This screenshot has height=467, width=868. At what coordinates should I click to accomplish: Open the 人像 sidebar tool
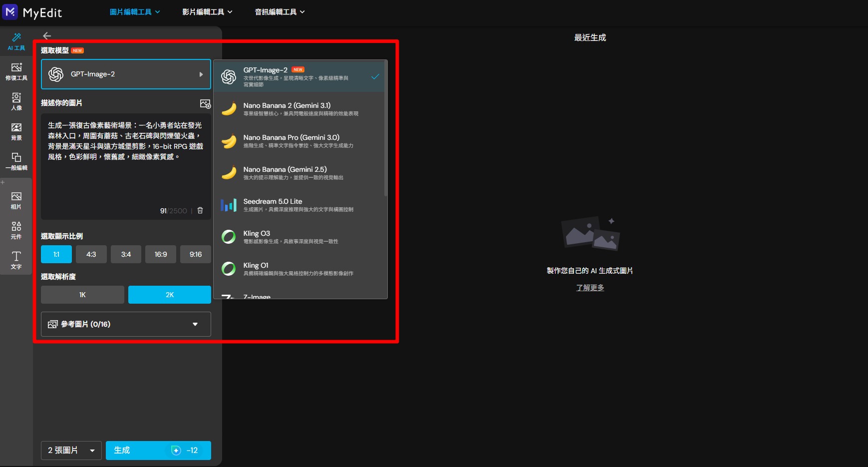click(x=16, y=102)
